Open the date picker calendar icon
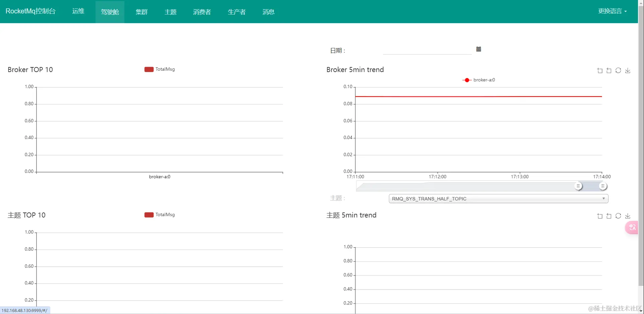Image resolution: width=644 pixels, height=314 pixels. point(478,49)
